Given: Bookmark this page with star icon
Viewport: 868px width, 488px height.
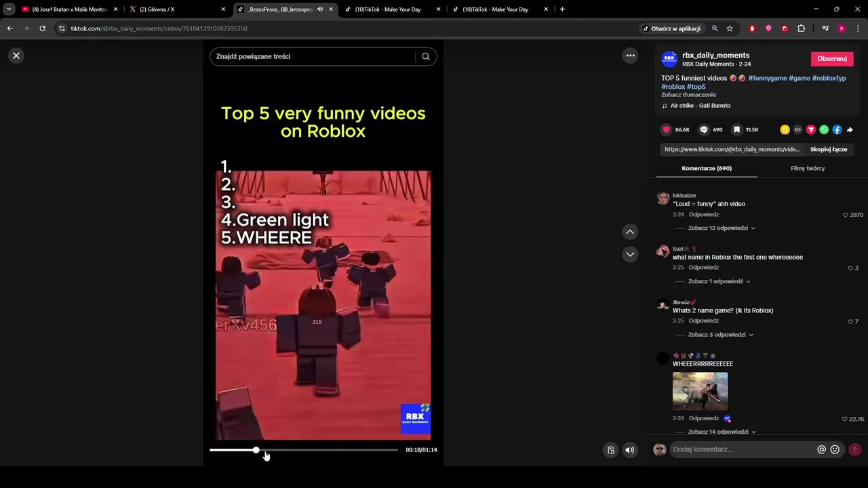Looking at the screenshot, I should 730,28.
